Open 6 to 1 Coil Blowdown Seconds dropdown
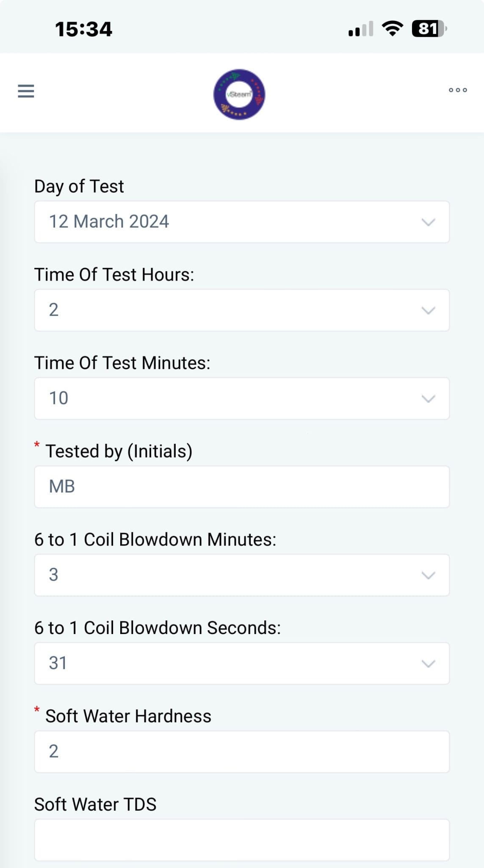The height and width of the screenshot is (868, 484). 241,663
